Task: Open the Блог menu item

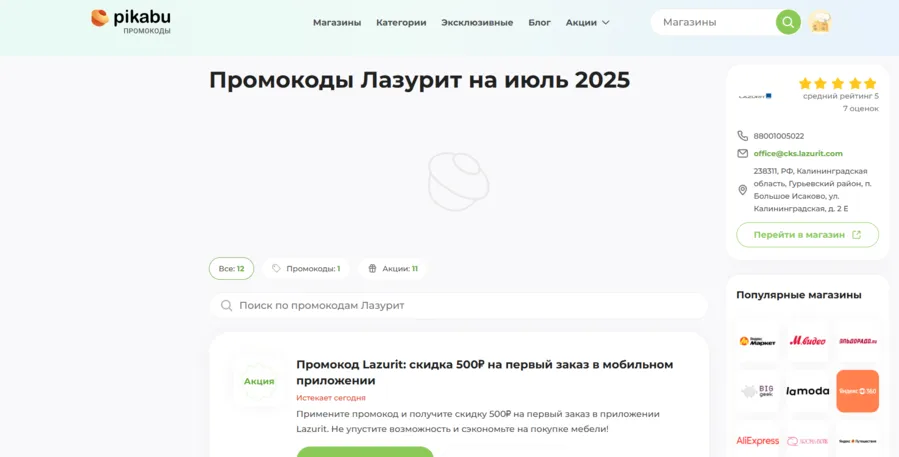Action: [539, 23]
